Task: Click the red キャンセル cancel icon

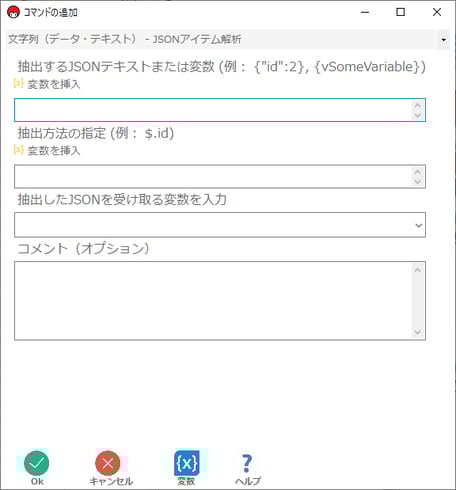Action: pos(108,463)
